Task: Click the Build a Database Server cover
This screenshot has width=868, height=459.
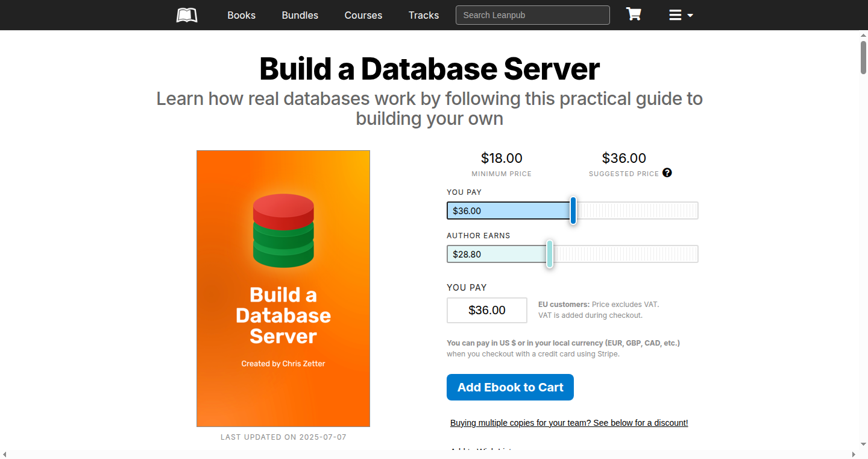Action: tap(283, 288)
